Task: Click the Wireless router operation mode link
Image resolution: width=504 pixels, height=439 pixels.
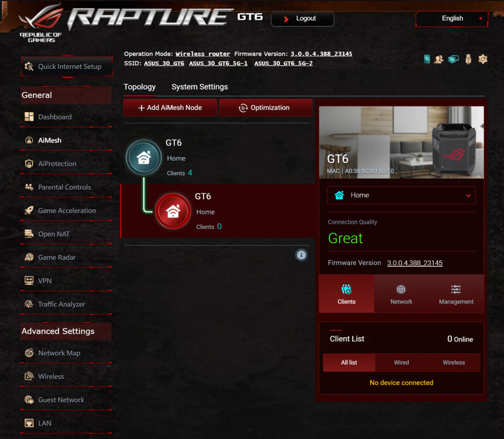Action: [203, 54]
